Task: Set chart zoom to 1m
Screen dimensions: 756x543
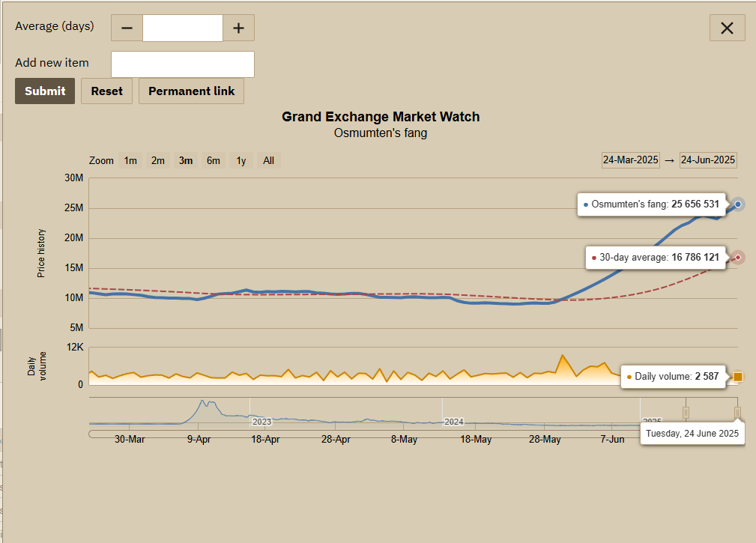Action: click(130, 160)
